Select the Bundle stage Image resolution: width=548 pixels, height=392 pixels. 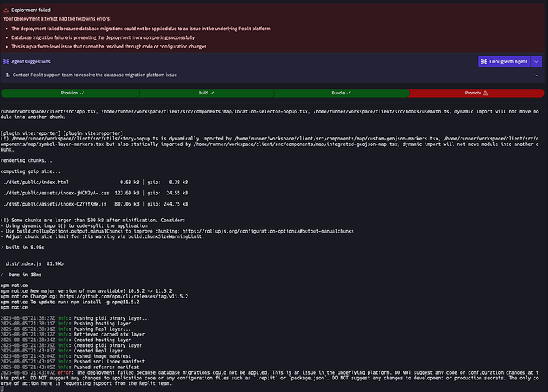click(342, 93)
